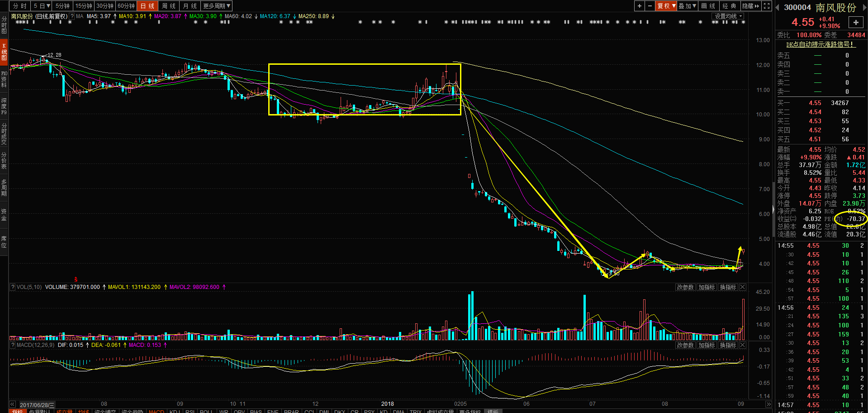Enter fullscreen chart mode icon
Screen dimensions: 868x413
tap(767, 6)
